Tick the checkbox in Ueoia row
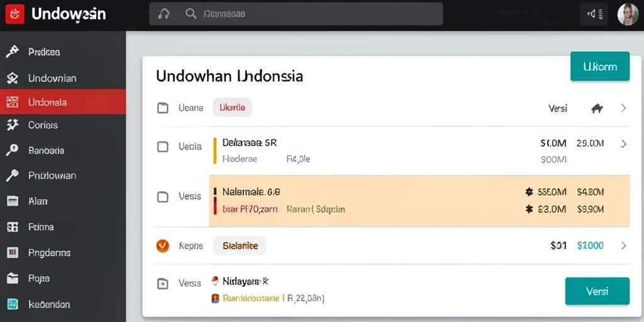 pos(163,147)
